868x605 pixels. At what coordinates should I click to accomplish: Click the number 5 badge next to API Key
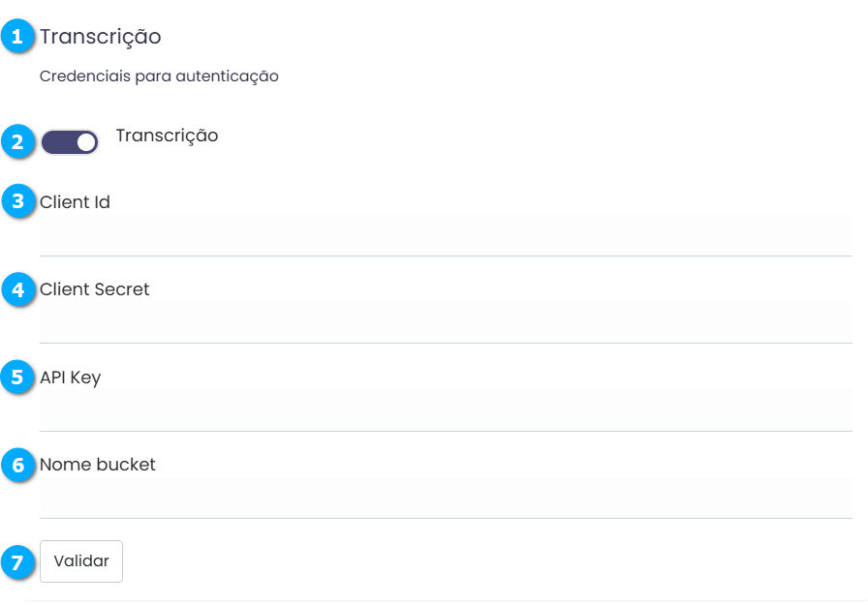click(16, 377)
